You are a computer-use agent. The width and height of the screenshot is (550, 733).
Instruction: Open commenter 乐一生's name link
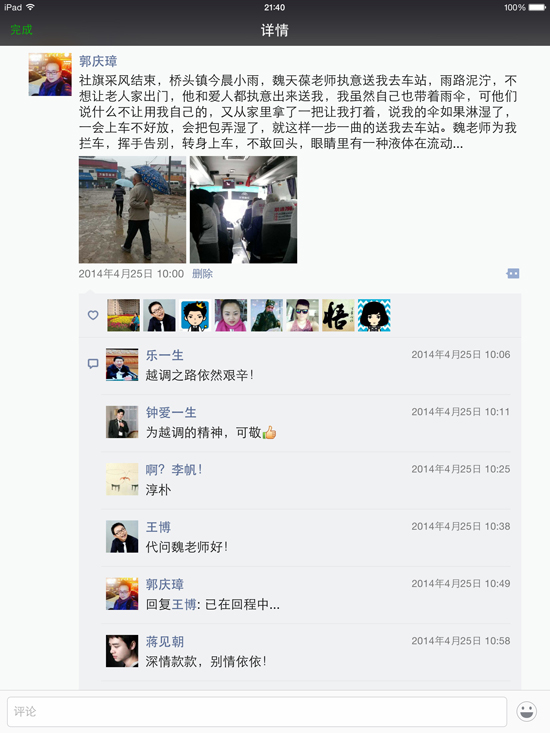tap(164, 355)
